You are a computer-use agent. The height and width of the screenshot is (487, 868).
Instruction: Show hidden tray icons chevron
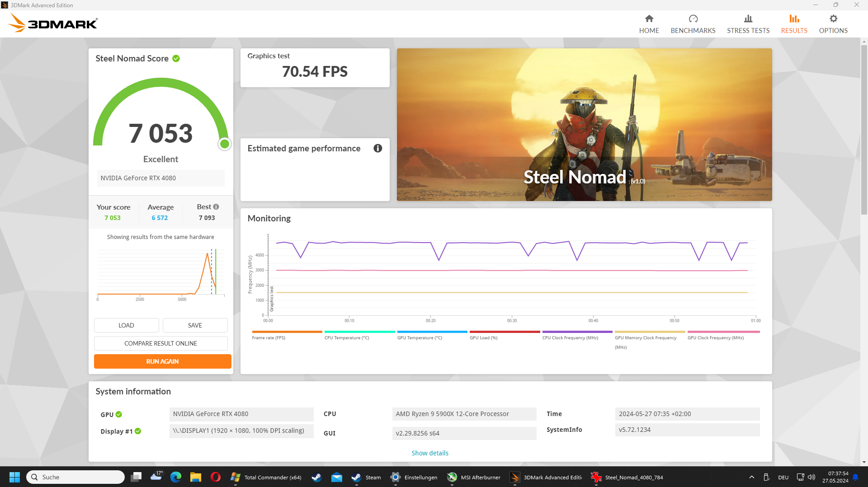(x=751, y=477)
